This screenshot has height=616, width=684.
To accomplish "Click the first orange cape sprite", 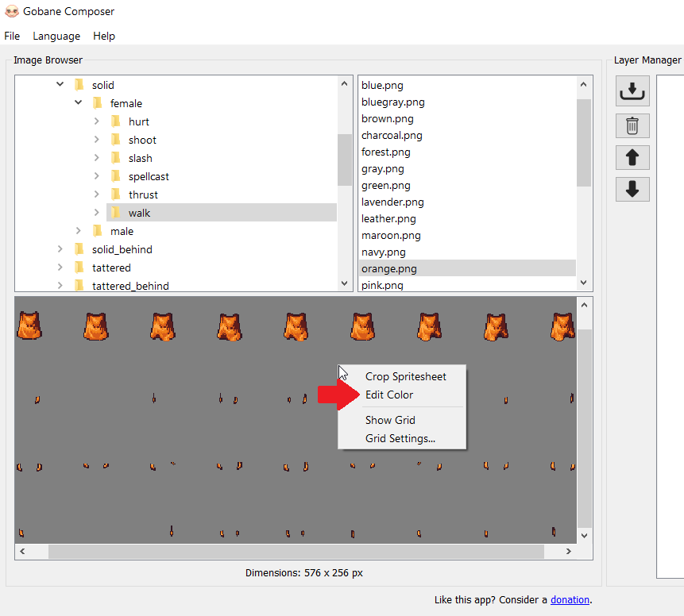I will 29,325.
